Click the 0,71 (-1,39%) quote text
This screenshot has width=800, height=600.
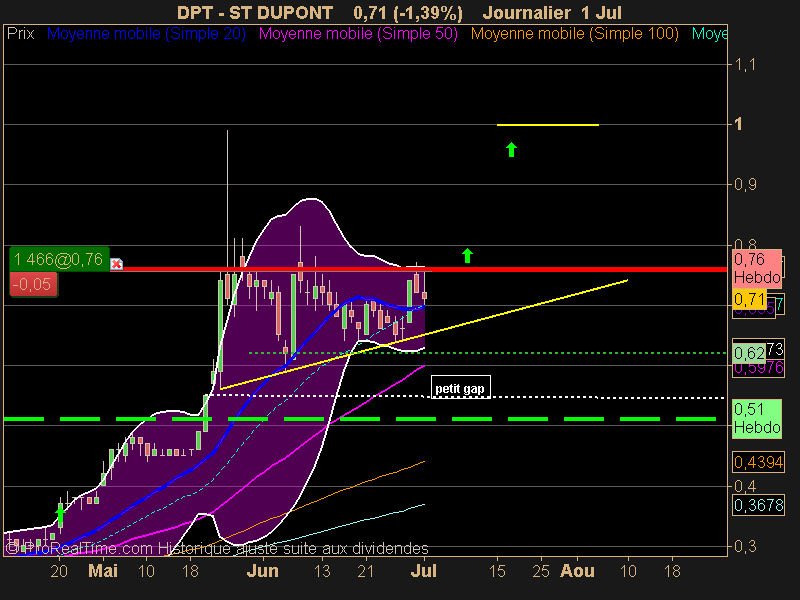[408, 12]
